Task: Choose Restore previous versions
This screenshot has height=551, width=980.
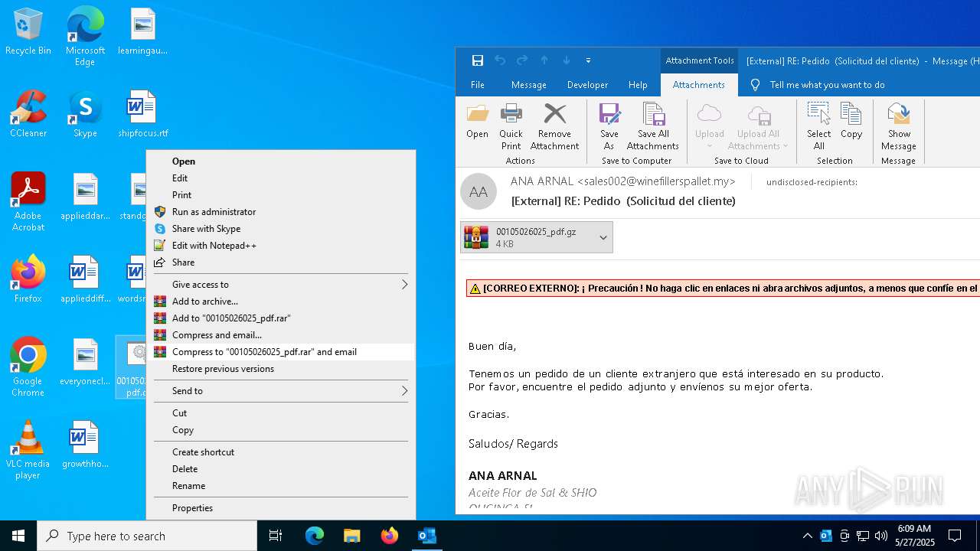Action: [281, 369]
